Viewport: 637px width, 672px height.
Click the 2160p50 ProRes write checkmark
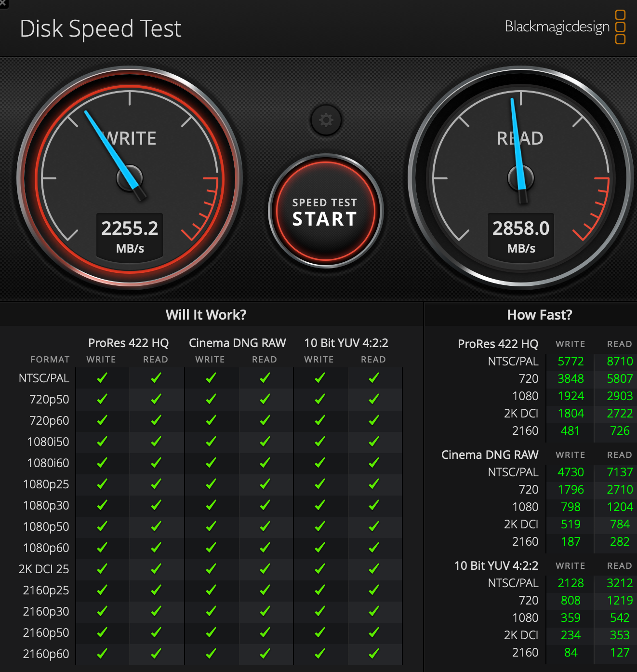pos(102,633)
